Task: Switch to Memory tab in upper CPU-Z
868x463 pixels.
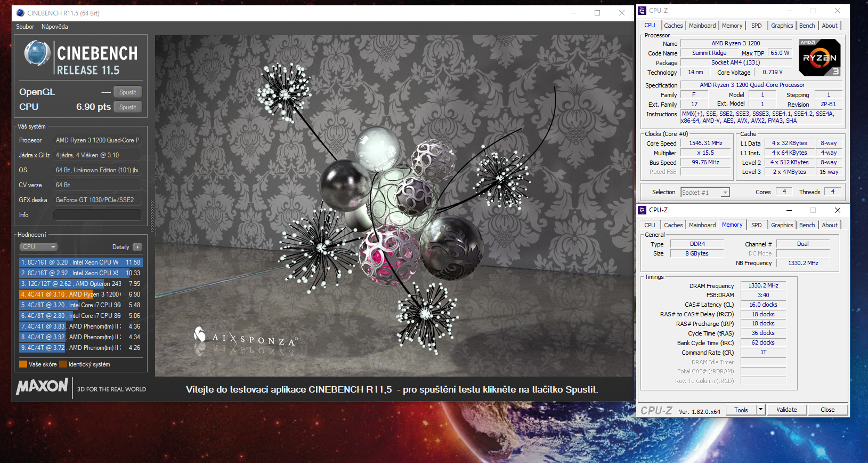Action: pyautogui.click(x=732, y=26)
